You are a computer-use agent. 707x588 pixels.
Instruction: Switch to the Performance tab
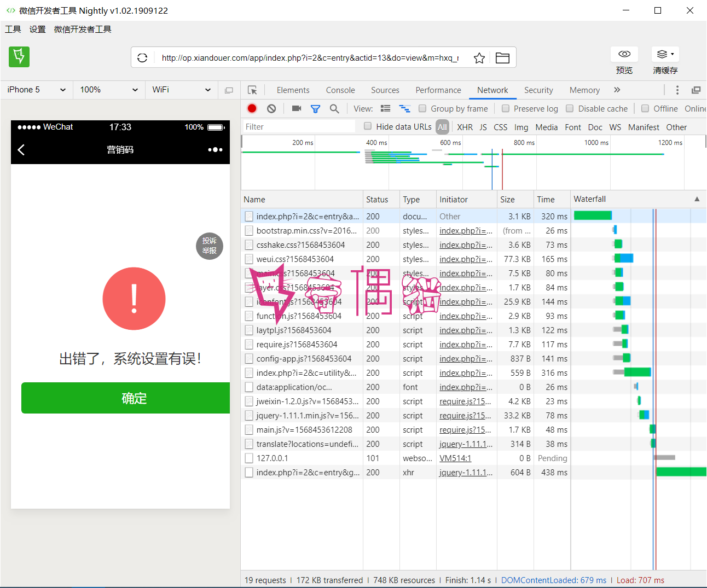[x=438, y=90]
